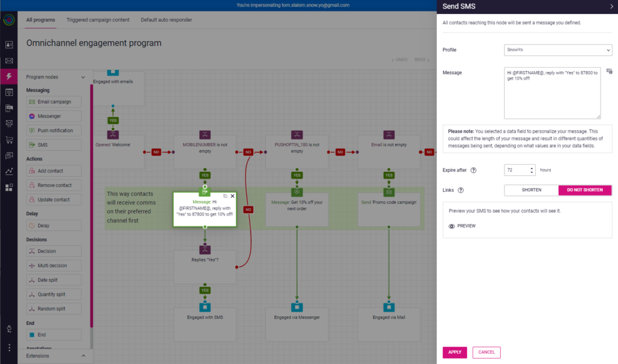Select DO NOT SHORTEN for links

[584, 190]
